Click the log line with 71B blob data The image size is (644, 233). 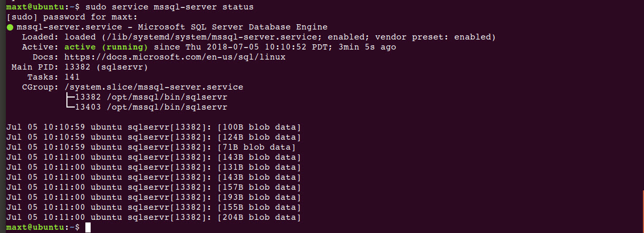(151, 147)
